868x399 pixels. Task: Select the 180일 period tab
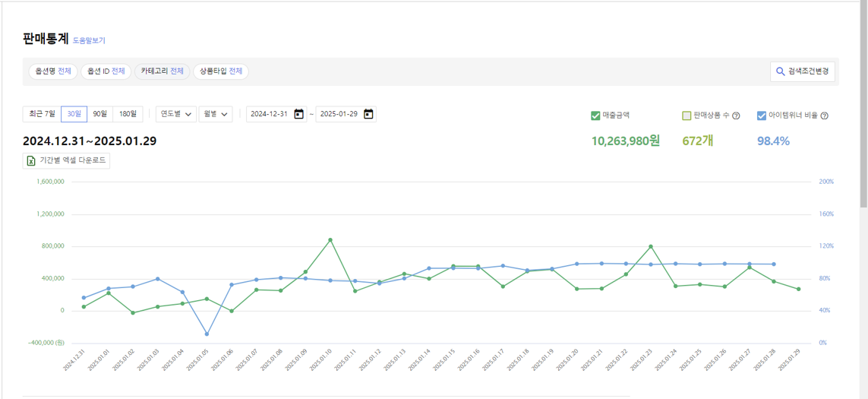point(128,114)
